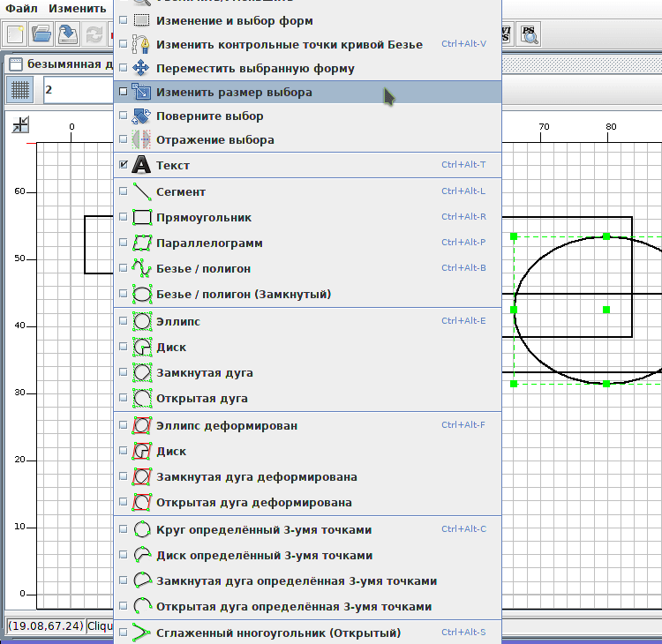
Task: Tick the Эллипс Ctrl+Alt-E checkbox
Action: point(124,321)
